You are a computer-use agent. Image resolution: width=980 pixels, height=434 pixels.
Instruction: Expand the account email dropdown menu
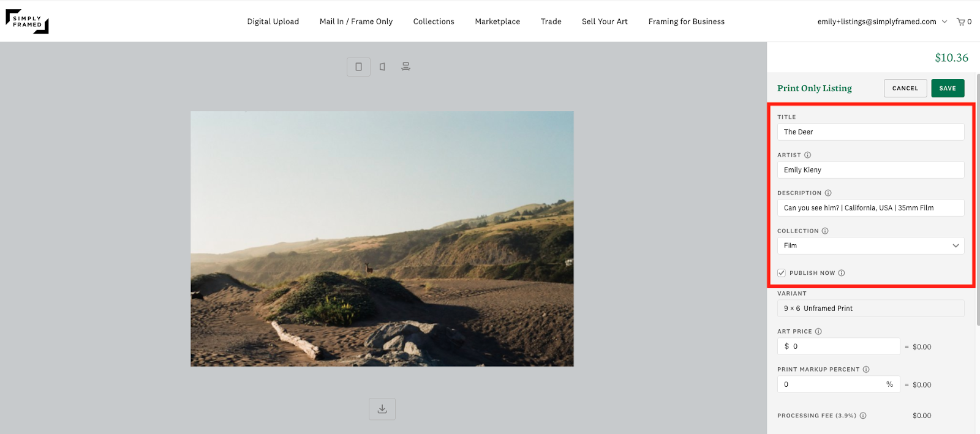(944, 21)
